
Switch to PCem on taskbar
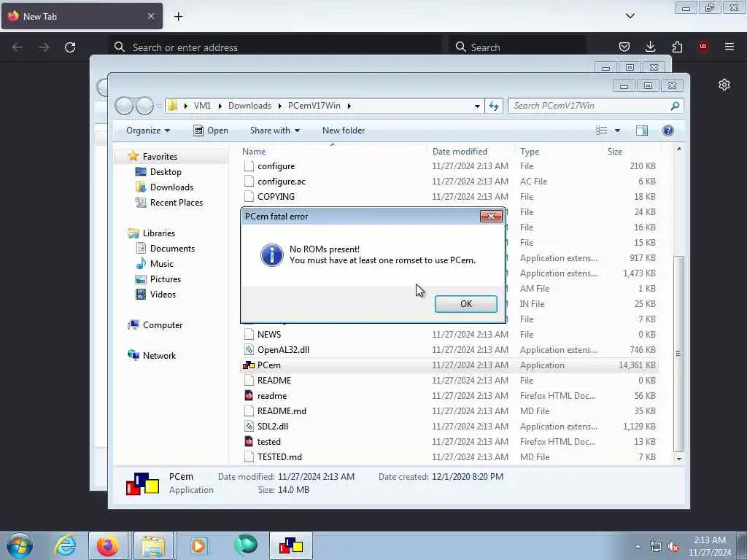(291, 545)
